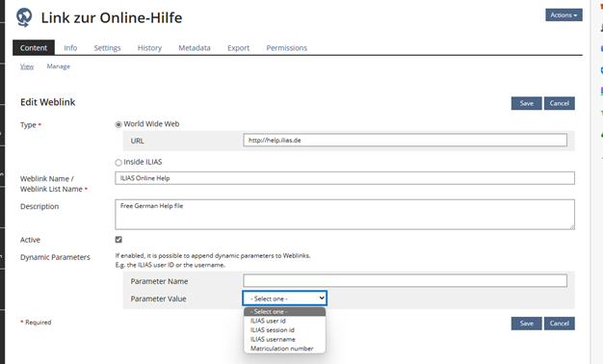Open the Permissions tab

(286, 47)
